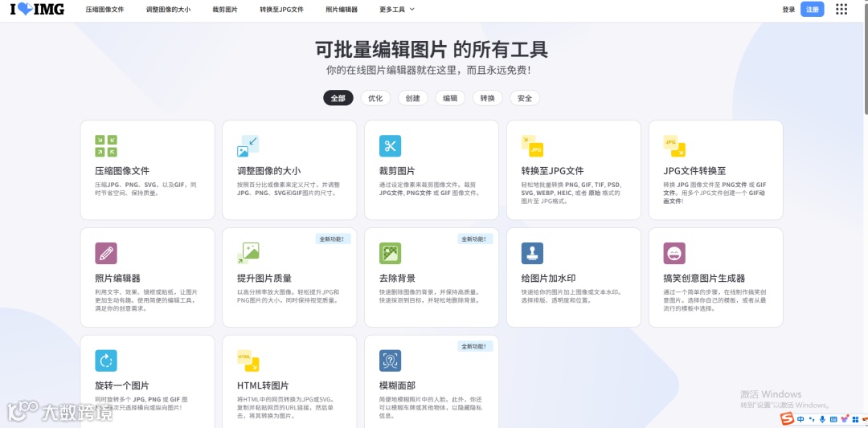Viewport: 868px width, 428px height.
Task: Open the 照片编辑器 tool card title
Action: (x=118, y=278)
